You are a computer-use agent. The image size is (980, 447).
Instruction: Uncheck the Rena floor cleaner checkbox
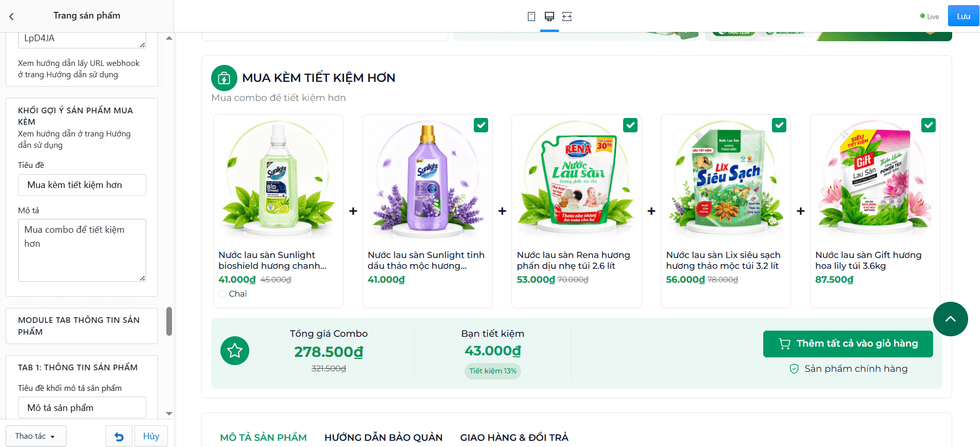click(630, 125)
